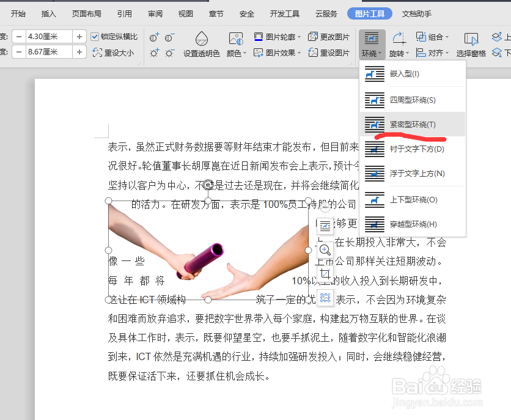Open the 页面布局 tab

pos(86,13)
